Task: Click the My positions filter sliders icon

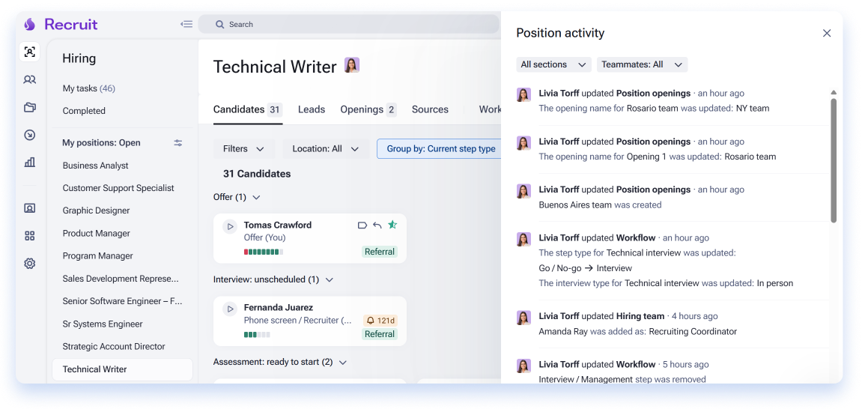Action: click(178, 143)
